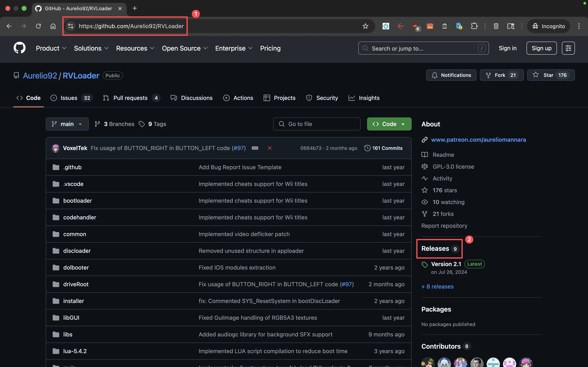This screenshot has height=367, width=588.
Task: Bookmark this page with star icon
Action: click(x=365, y=26)
